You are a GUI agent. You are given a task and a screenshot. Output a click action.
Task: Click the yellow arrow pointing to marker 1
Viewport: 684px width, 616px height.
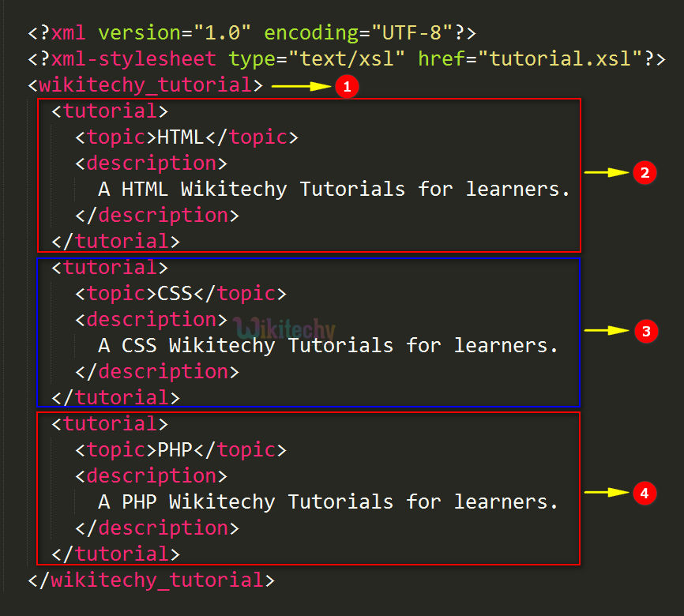tap(302, 86)
